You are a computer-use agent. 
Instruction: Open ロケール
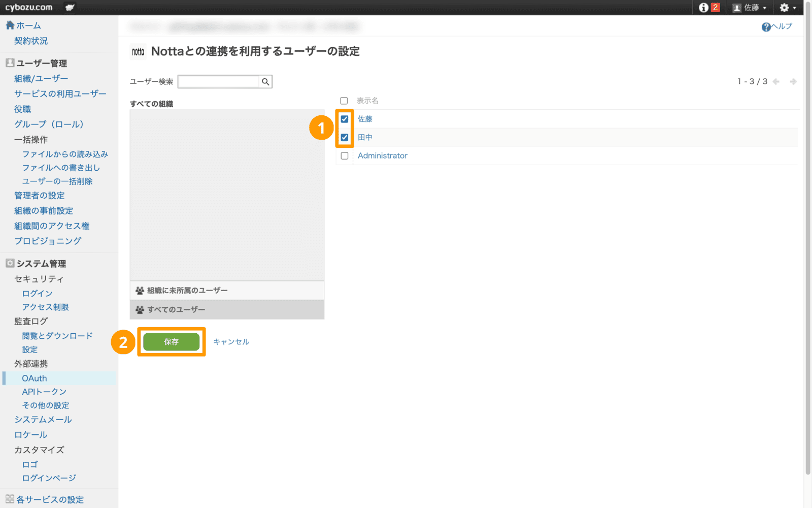(x=31, y=435)
